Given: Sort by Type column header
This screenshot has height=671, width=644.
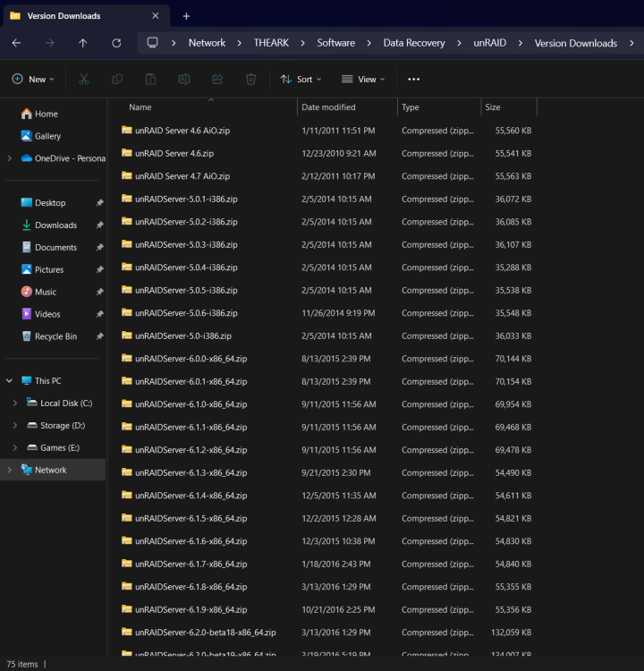Looking at the screenshot, I should [411, 107].
